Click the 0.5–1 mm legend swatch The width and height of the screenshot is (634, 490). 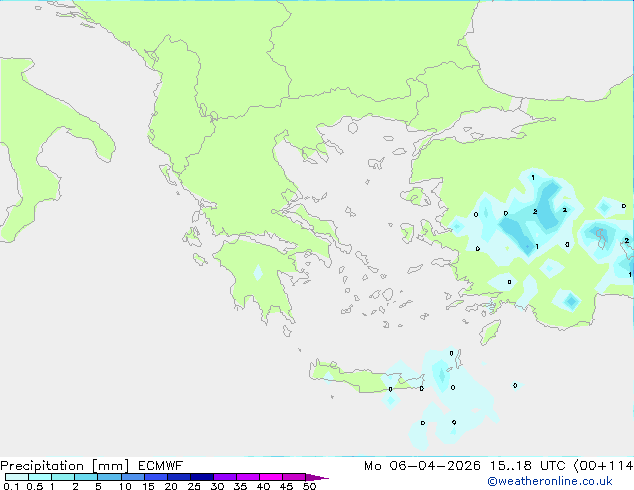tap(40, 477)
